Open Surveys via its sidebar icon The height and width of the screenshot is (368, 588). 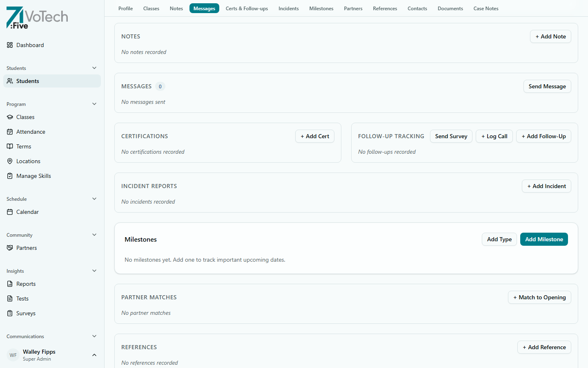[x=10, y=313]
